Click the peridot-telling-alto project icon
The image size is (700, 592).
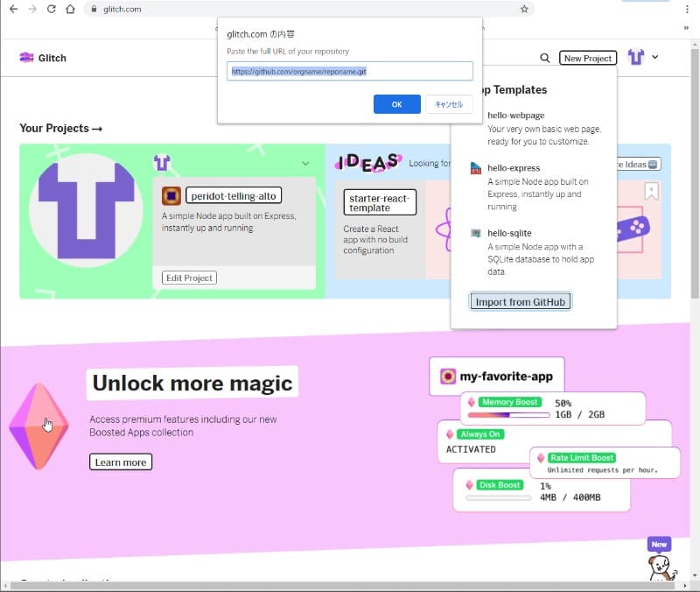coord(171,195)
